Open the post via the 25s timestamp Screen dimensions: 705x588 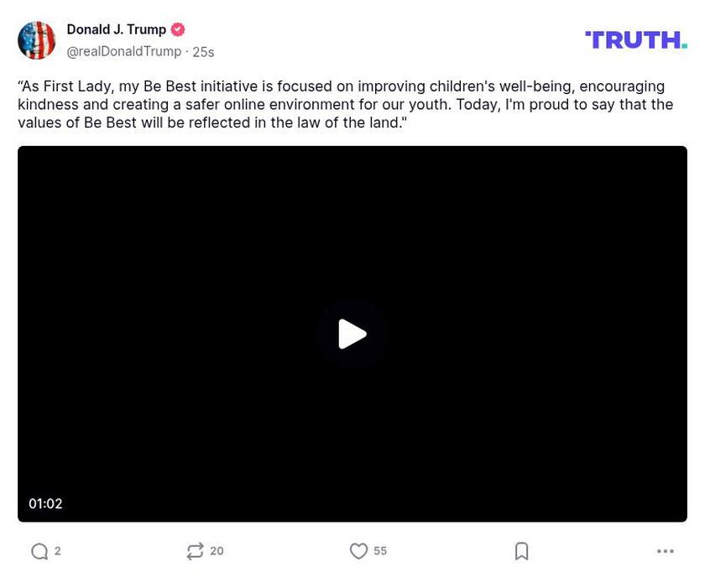coord(201,50)
